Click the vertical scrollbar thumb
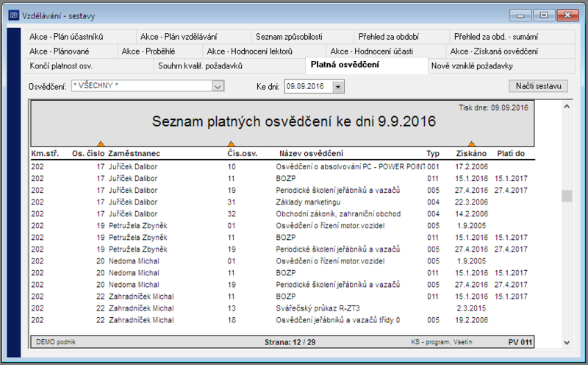588x365 pixels. [567, 196]
